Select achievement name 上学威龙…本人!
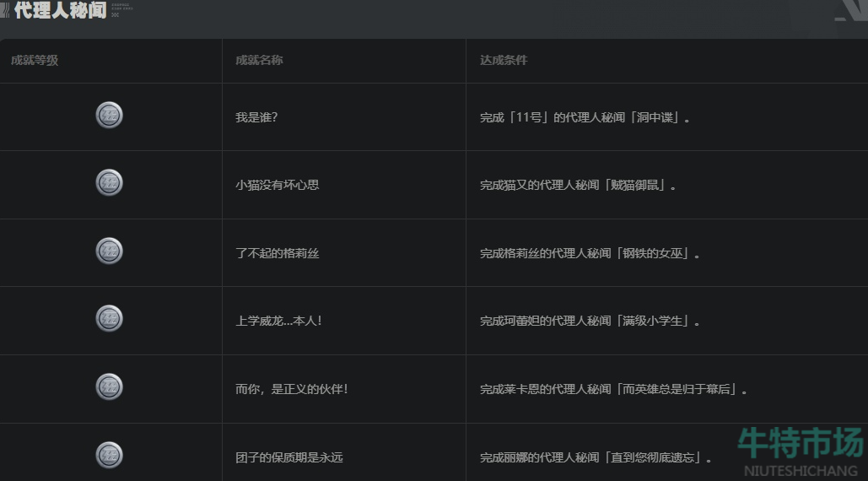868x481 pixels. tap(278, 321)
